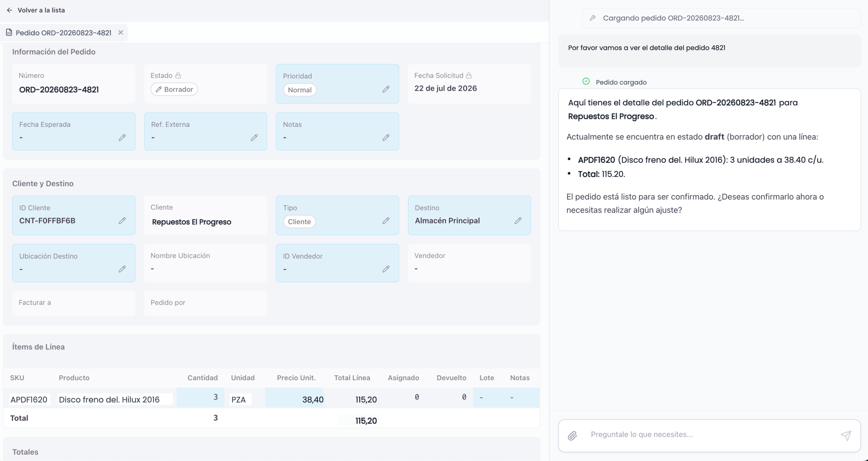Open the Cargando pedido ORD-20260823-4821 tool entry
Screen dimensions: 868x461
click(721, 18)
